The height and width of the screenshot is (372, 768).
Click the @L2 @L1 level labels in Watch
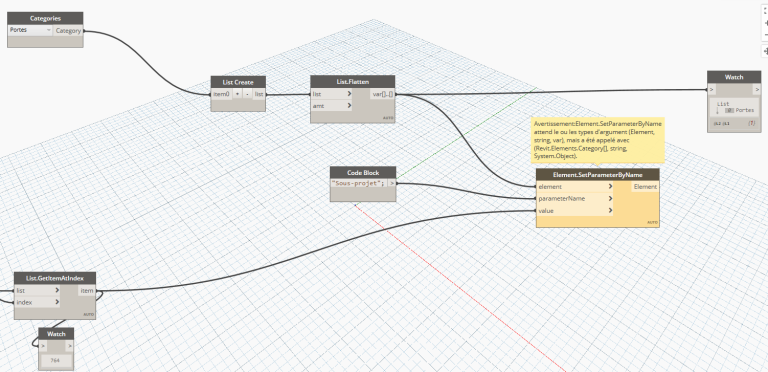(x=721, y=124)
